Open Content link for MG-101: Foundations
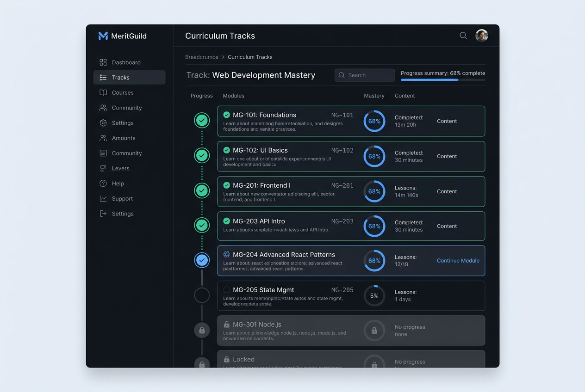This screenshot has height=392, width=585. [x=447, y=121]
